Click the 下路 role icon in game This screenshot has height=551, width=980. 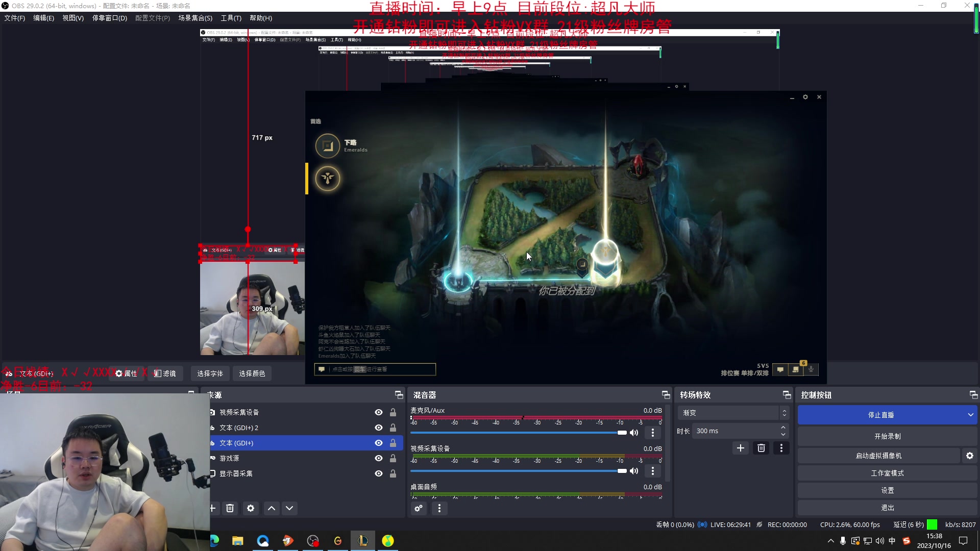coord(328,146)
